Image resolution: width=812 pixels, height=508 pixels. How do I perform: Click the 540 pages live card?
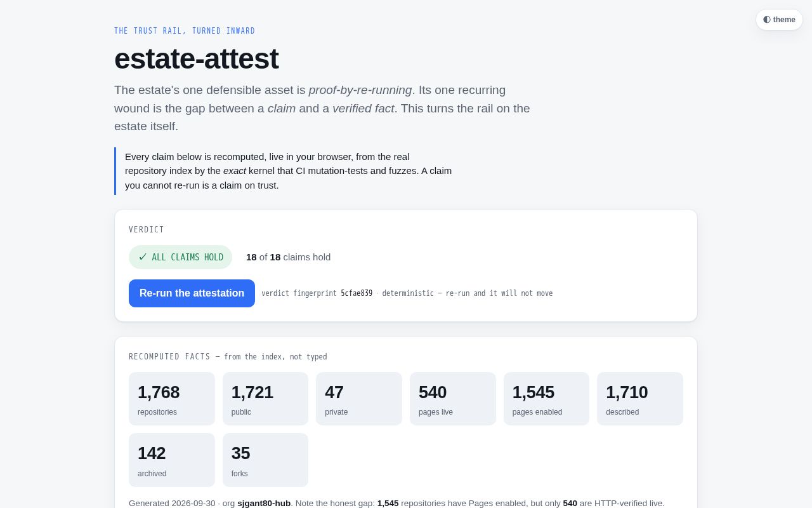coord(453,399)
